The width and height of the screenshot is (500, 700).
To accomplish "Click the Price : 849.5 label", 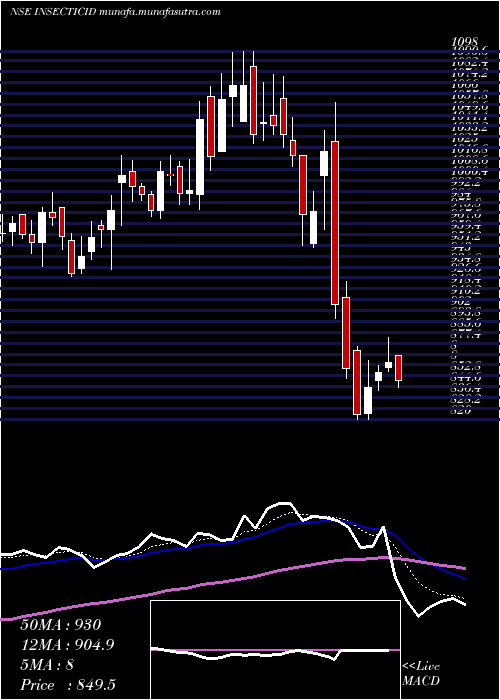I will (x=69, y=685).
